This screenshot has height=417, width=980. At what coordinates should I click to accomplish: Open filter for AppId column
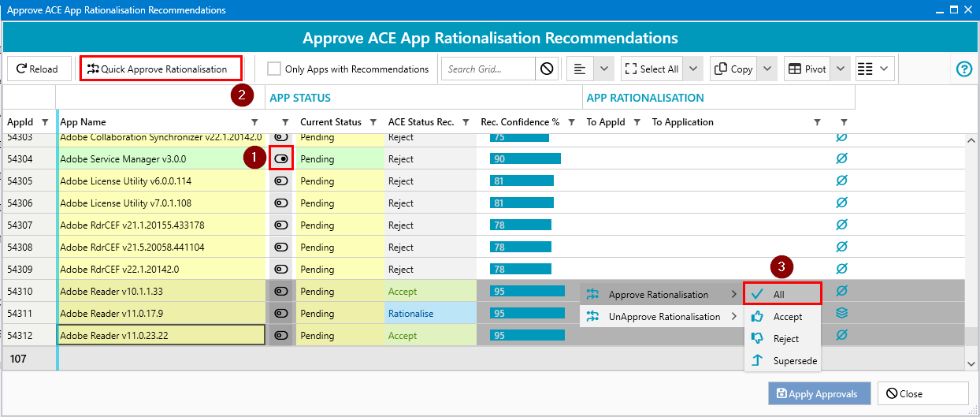pos(45,122)
